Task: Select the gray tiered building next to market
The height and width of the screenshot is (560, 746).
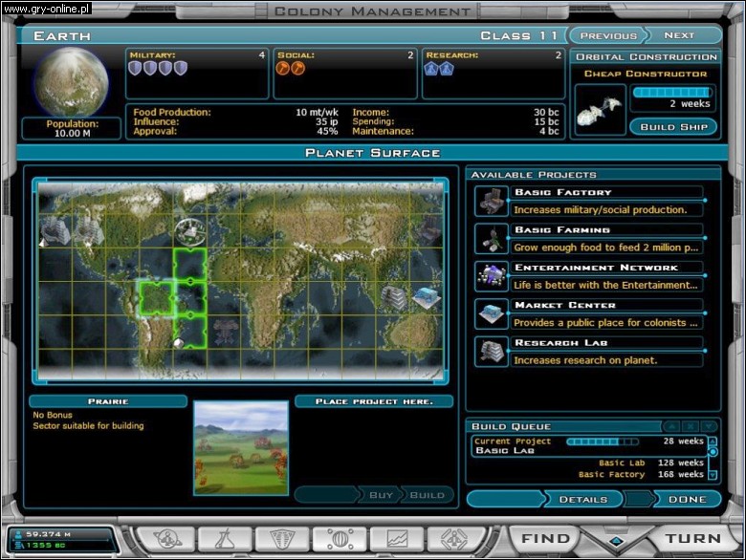Action: pyautogui.click(x=394, y=298)
